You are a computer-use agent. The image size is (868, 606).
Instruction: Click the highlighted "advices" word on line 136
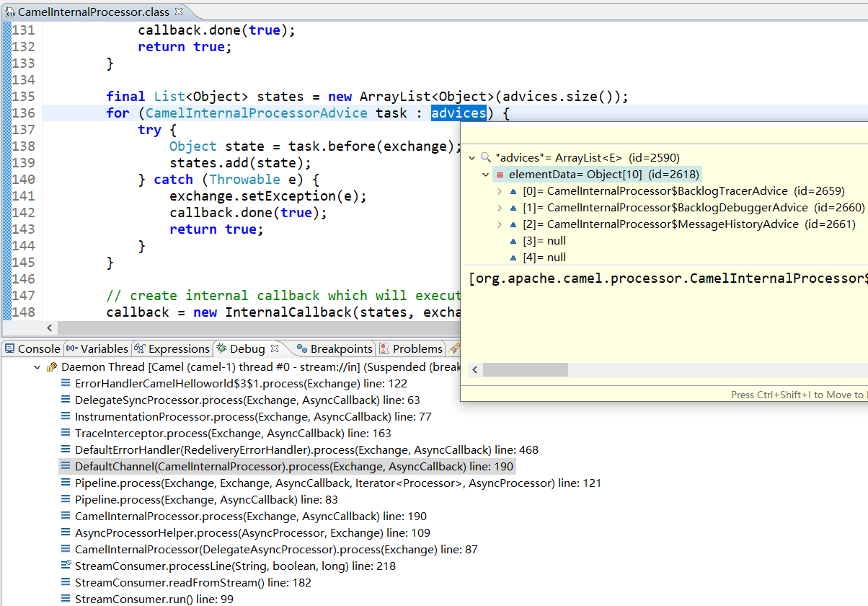459,113
